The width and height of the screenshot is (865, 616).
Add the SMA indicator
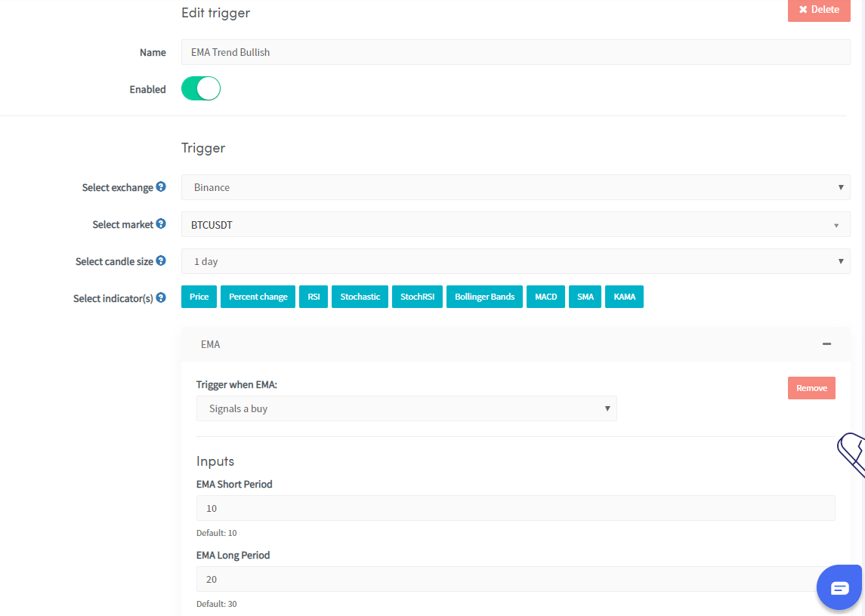[x=585, y=297]
